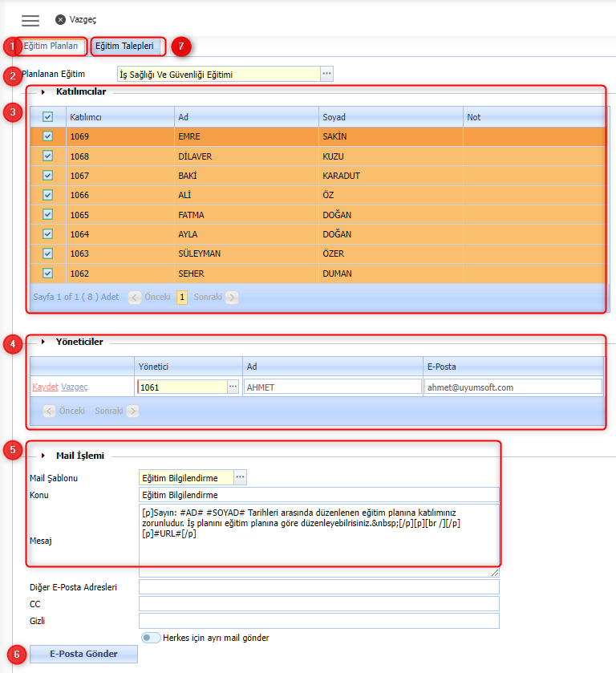The image size is (616, 673).
Task: Open the hamburger menu icon
Action: [x=30, y=20]
